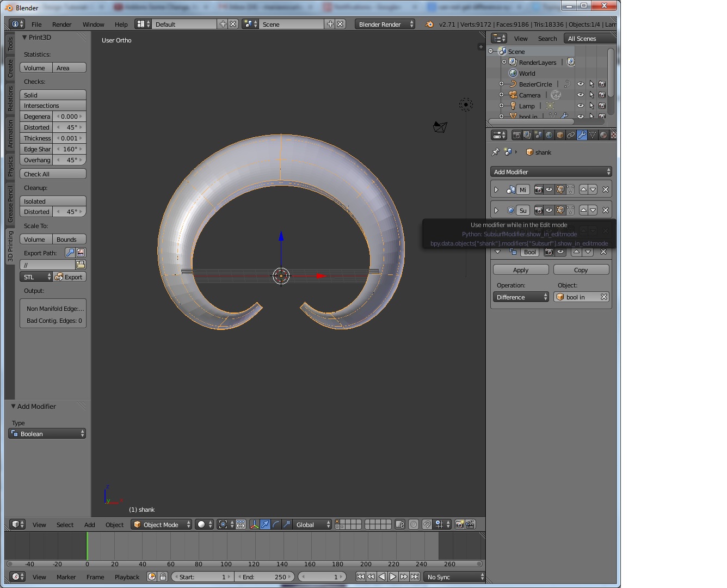Switch to the Tools sidebar tab
727x588 pixels.
(10, 44)
